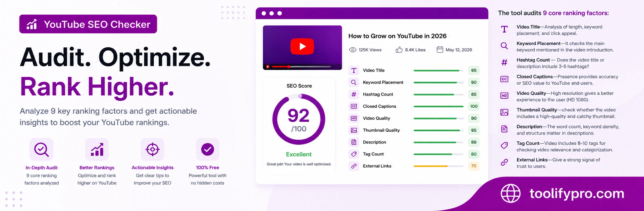The width and height of the screenshot is (644, 211).
Task: Click the Keyword Placement magnifier in the ranking factors list
Action: point(504,46)
